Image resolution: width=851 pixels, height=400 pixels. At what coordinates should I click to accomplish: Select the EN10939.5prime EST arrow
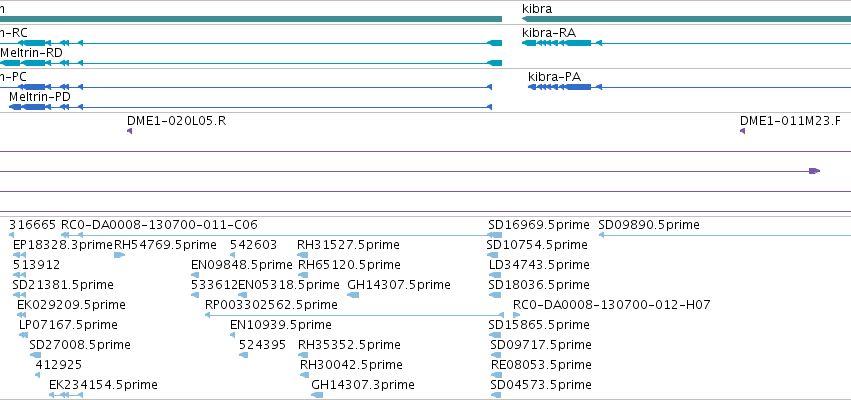232,335
